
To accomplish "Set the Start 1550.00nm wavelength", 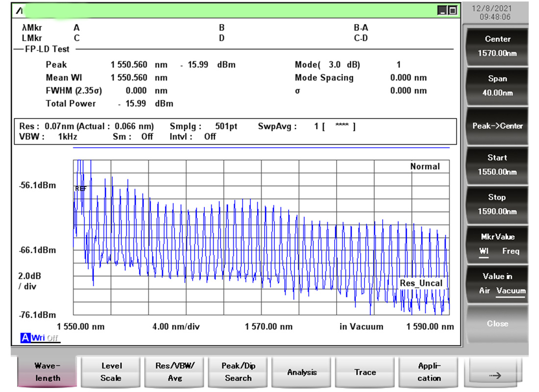I will (497, 165).
